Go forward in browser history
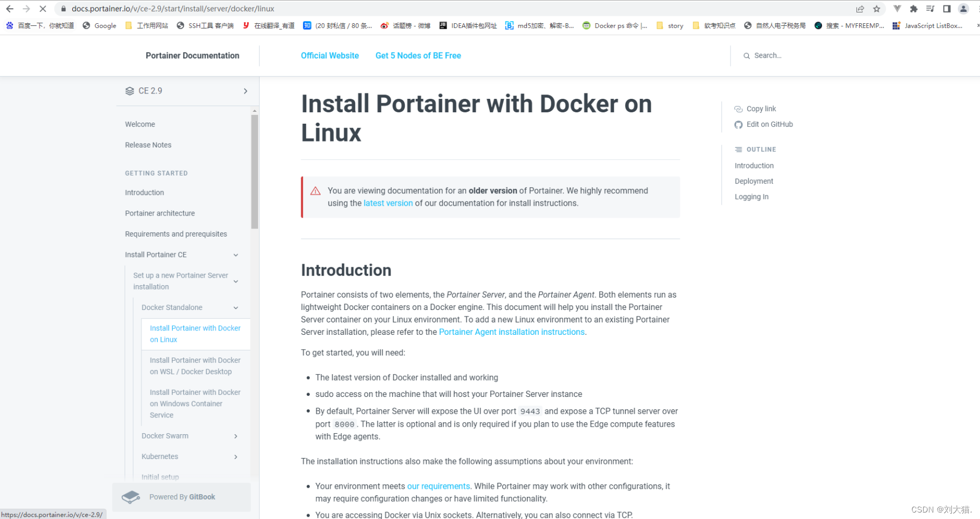Image resolution: width=980 pixels, height=519 pixels. pos(26,9)
